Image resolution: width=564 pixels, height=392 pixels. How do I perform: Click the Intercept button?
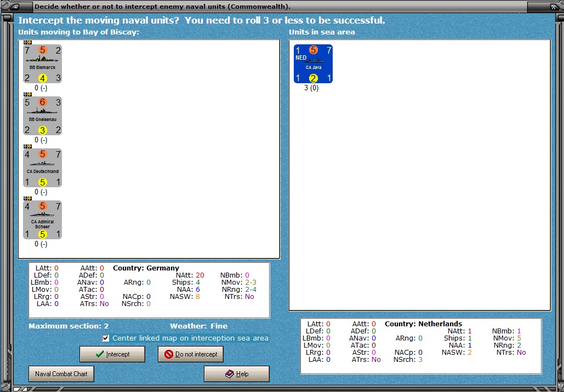pyautogui.click(x=112, y=354)
